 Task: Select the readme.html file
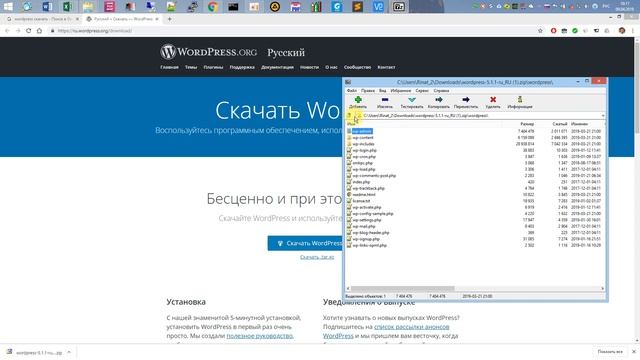[364, 195]
